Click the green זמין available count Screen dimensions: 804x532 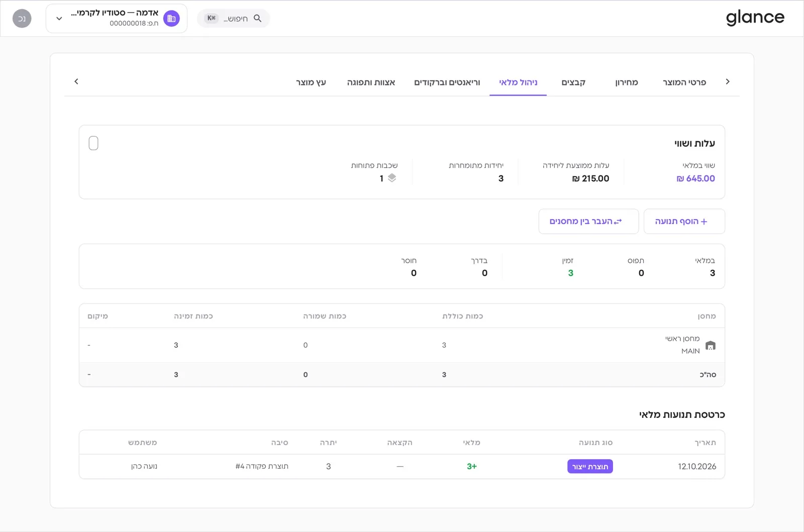(570, 273)
